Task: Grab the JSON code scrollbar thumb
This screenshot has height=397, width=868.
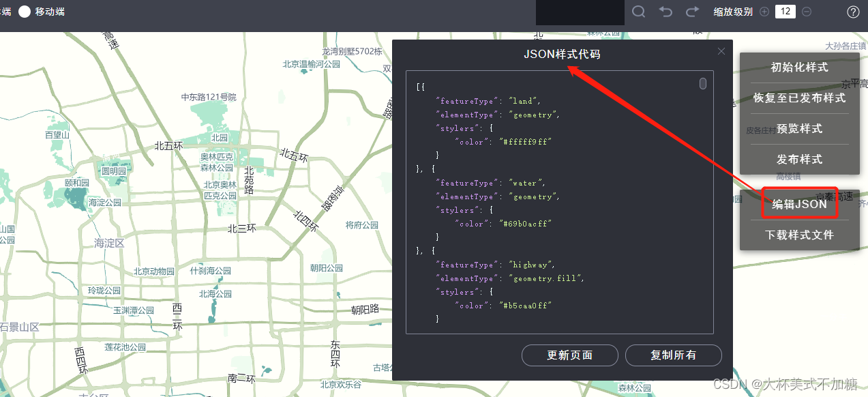Action: point(703,84)
